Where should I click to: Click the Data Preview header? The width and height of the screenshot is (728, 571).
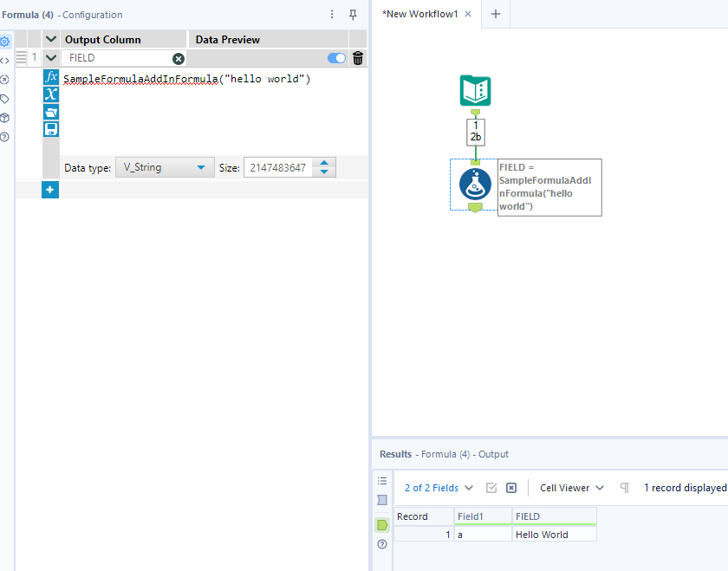(268, 40)
